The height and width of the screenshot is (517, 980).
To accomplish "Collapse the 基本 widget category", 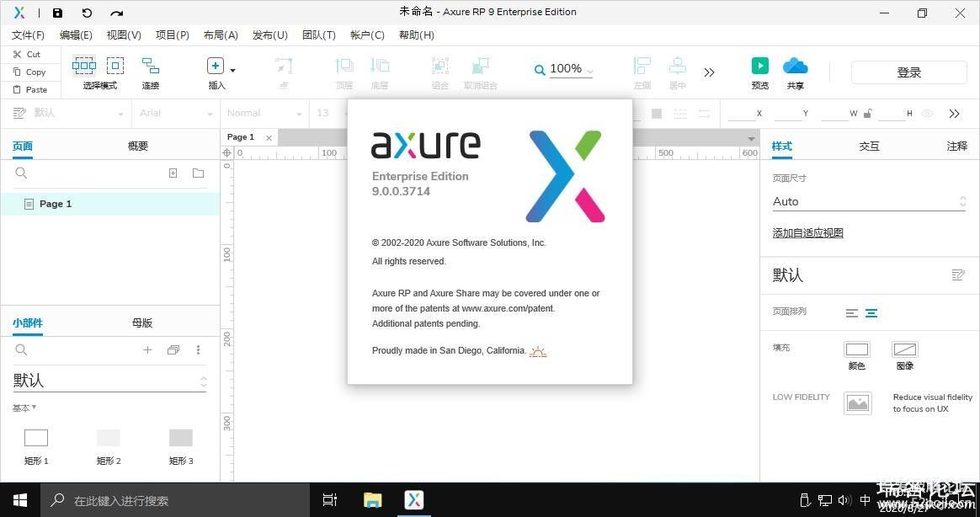I will click(x=24, y=408).
